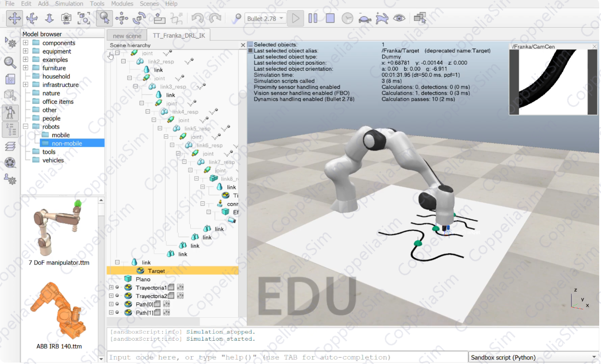The image size is (601, 364).
Task: Click the console command input field
Action: 287,357
